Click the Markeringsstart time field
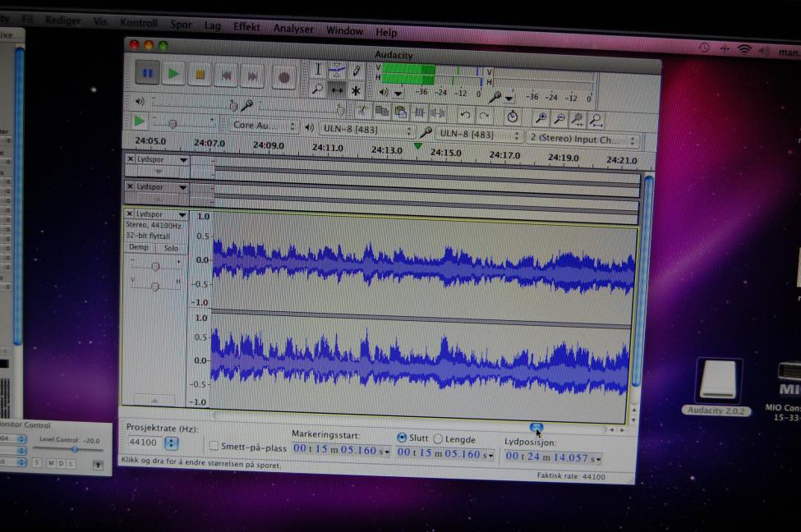Screen dimensions: 801x532 click(341, 450)
